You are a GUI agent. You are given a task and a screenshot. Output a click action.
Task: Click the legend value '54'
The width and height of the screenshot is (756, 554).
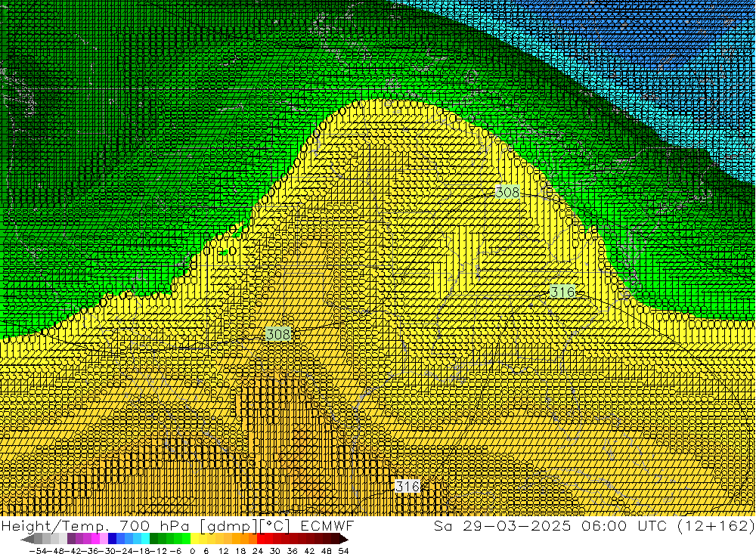click(x=343, y=551)
